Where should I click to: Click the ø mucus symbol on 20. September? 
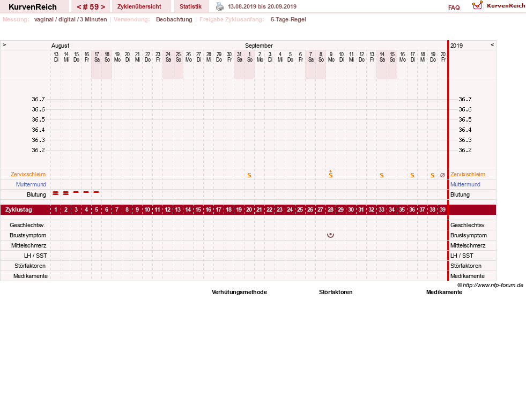click(442, 175)
